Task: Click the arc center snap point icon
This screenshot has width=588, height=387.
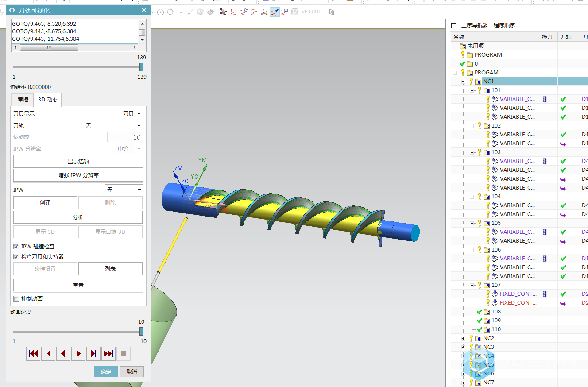Action: (161, 12)
